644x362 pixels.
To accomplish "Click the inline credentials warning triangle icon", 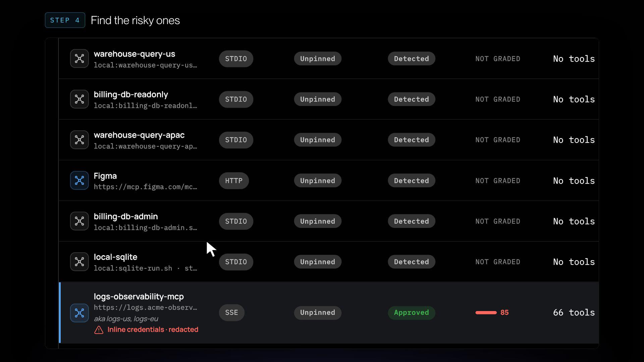I will (x=99, y=330).
